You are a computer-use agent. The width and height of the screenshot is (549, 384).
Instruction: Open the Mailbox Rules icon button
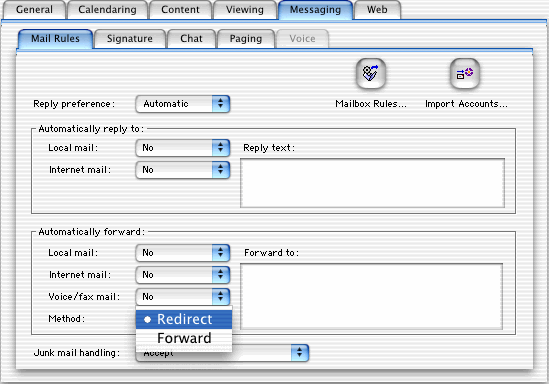point(371,74)
